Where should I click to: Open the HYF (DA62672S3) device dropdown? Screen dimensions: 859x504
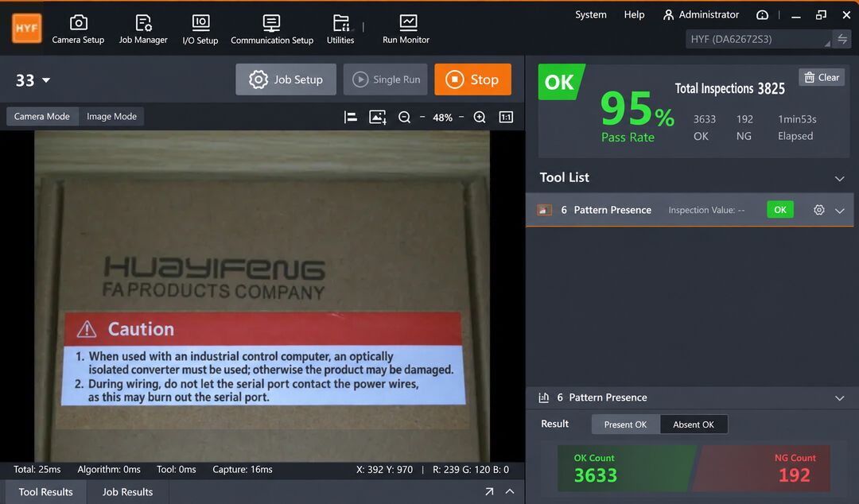tap(759, 39)
